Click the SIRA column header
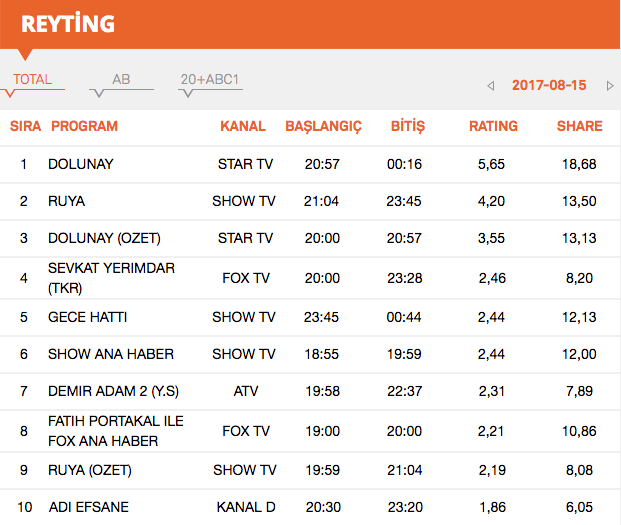 pyautogui.click(x=25, y=126)
